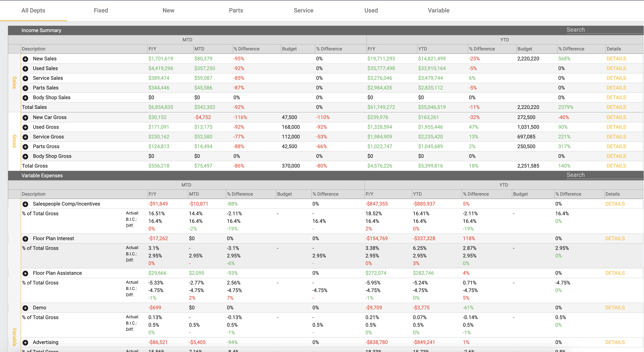
Task: Click New Car Gross MTD value -$4,752
Action: pyautogui.click(x=202, y=117)
